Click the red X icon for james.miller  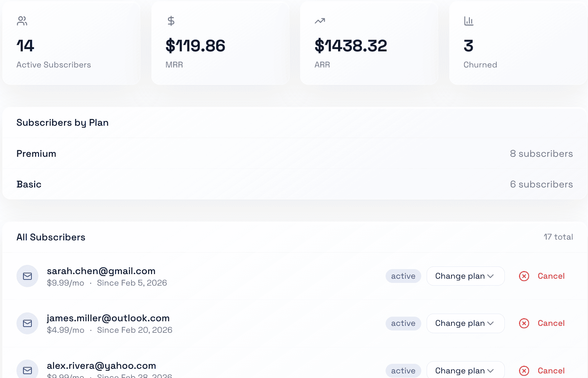[x=524, y=324]
